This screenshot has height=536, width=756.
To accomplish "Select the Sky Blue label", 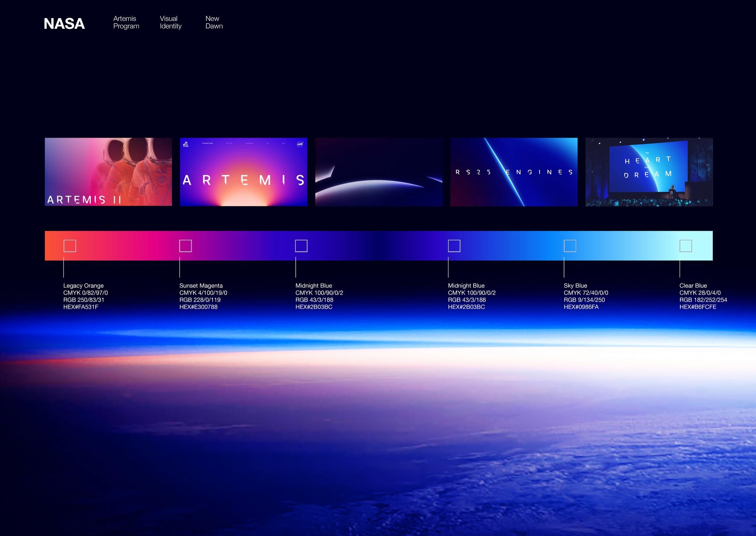I will click(x=575, y=286).
